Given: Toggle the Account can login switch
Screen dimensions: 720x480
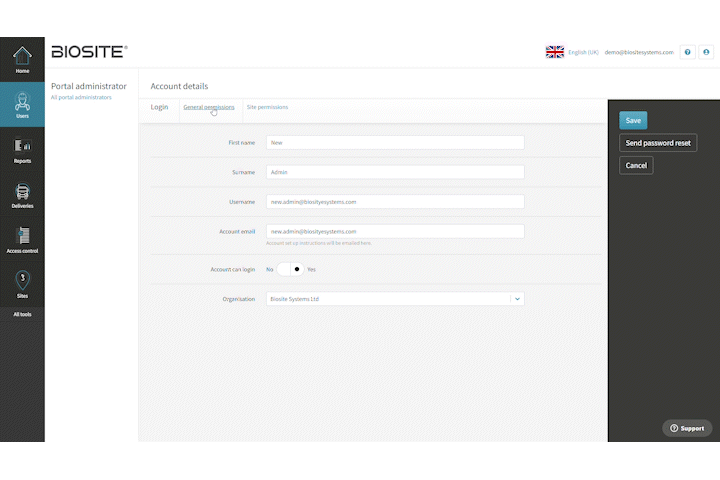Looking at the screenshot, I should click(x=290, y=269).
